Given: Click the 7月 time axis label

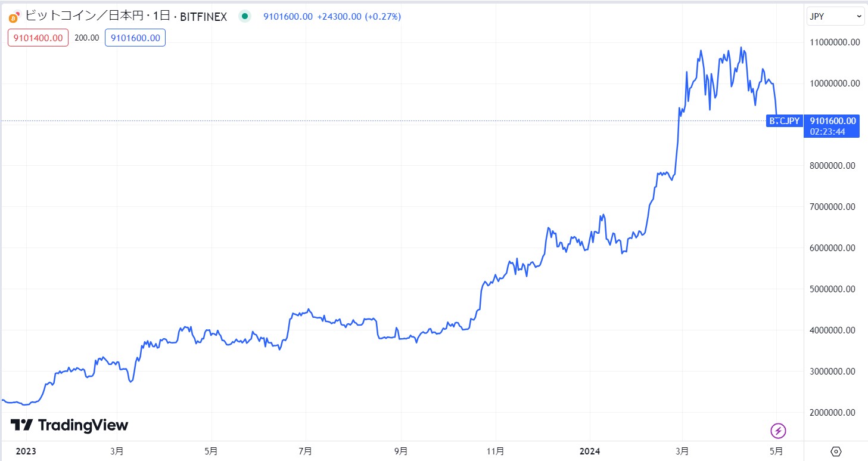Looking at the screenshot, I should pos(305,451).
